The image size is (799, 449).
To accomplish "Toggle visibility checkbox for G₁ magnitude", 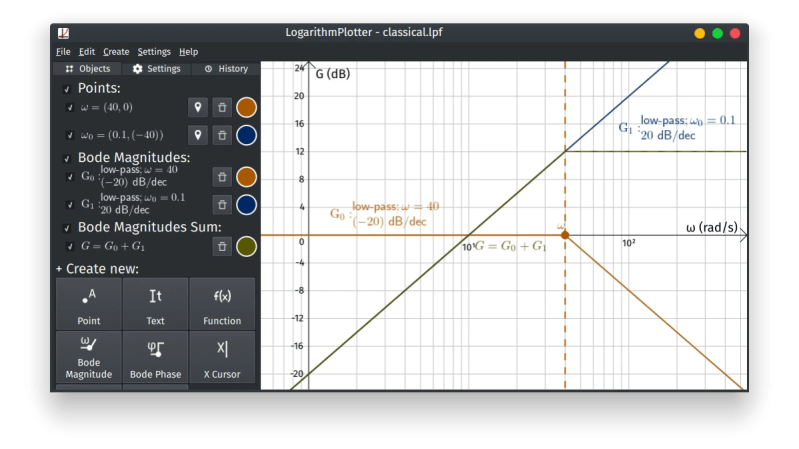I will click(x=70, y=204).
